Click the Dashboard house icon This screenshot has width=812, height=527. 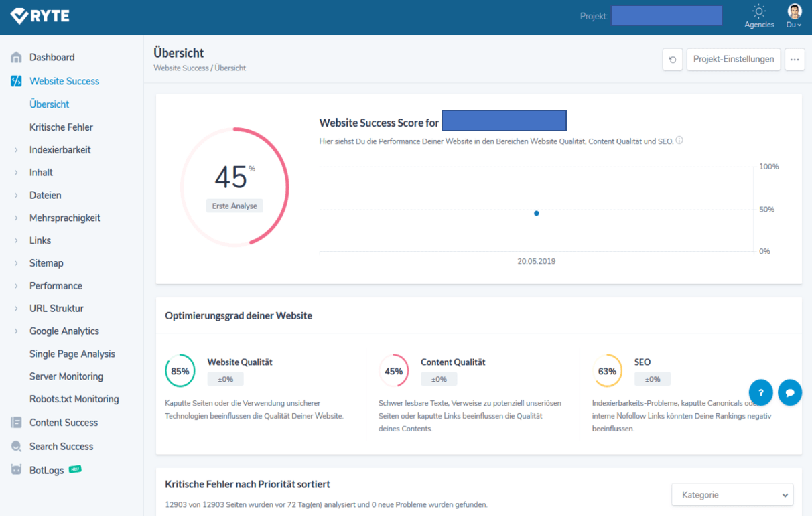[16, 58]
